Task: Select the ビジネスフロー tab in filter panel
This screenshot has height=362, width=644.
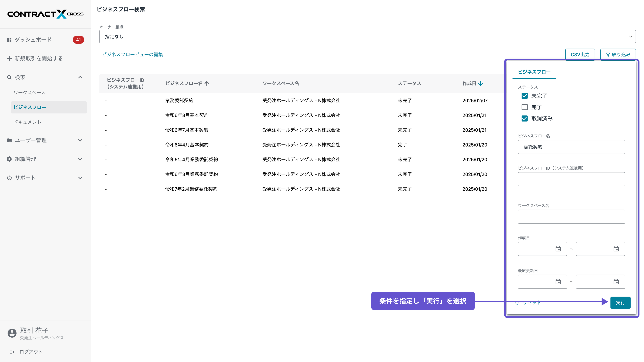Action: pyautogui.click(x=534, y=72)
